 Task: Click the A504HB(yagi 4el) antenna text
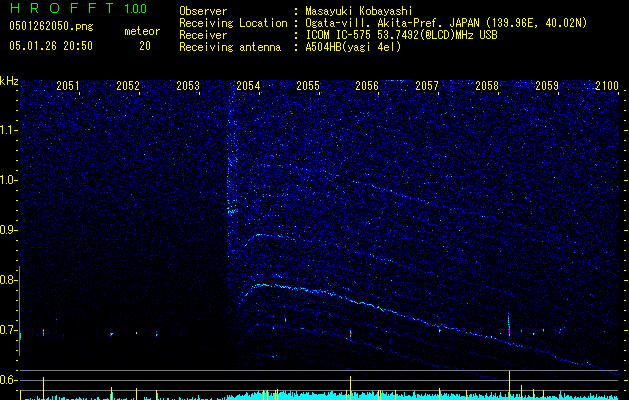click(353, 47)
